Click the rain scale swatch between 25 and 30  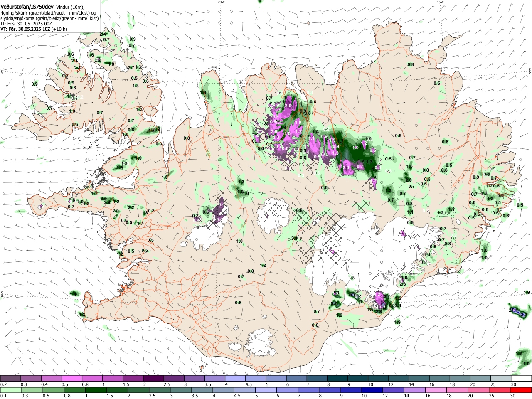pyautogui.click(x=500, y=390)
